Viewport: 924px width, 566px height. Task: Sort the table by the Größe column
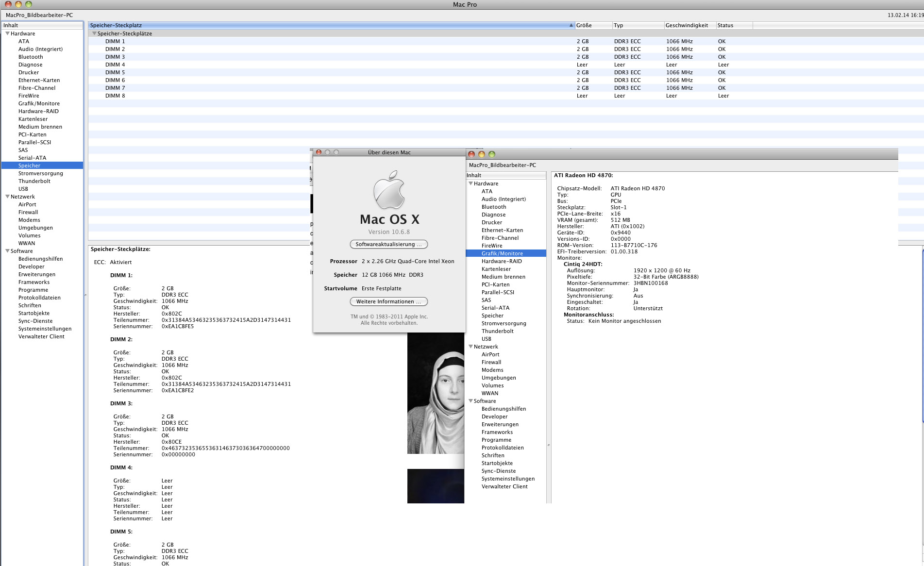point(593,25)
